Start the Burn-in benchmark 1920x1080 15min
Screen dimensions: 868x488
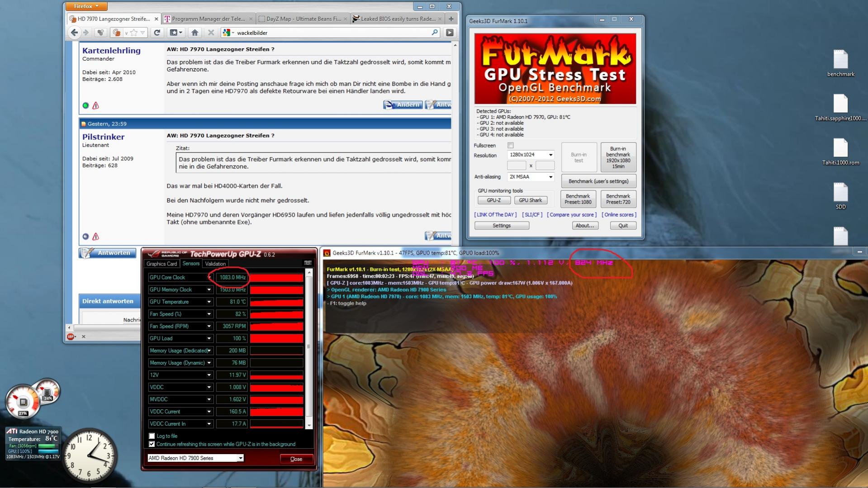click(618, 157)
